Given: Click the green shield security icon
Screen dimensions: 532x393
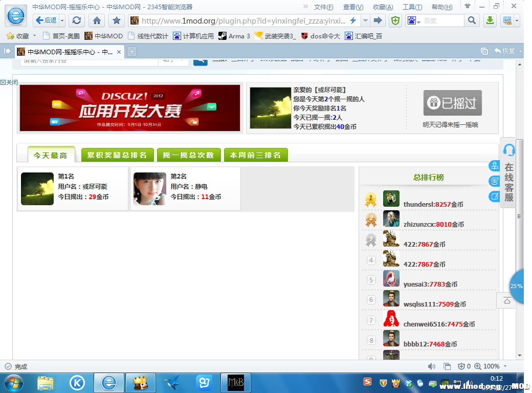Looking at the screenshot, I should click(x=395, y=20).
